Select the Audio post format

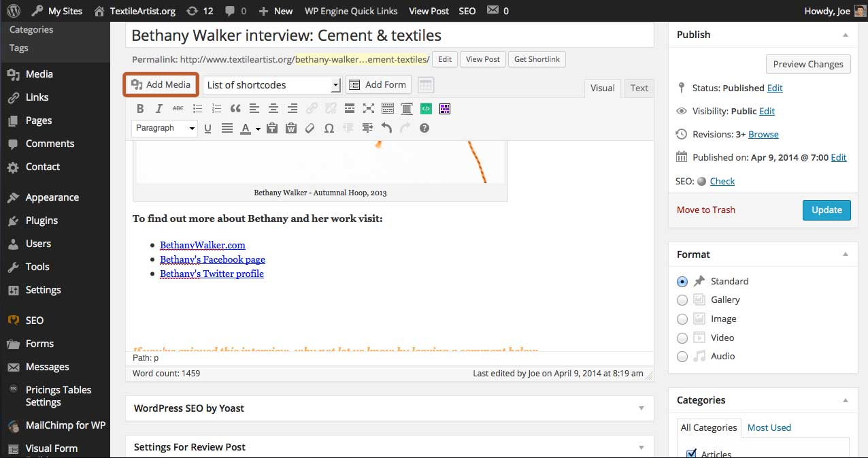click(682, 356)
